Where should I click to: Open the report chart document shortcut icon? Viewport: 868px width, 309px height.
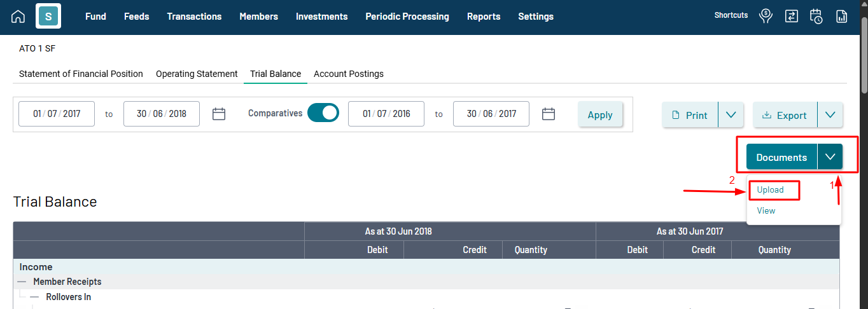842,17
